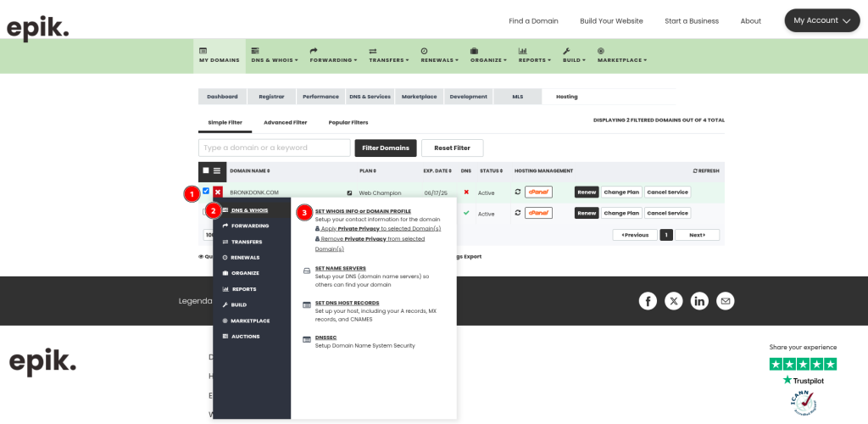
Task: Switch to the MLS tab
Action: click(x=518, y=97)
